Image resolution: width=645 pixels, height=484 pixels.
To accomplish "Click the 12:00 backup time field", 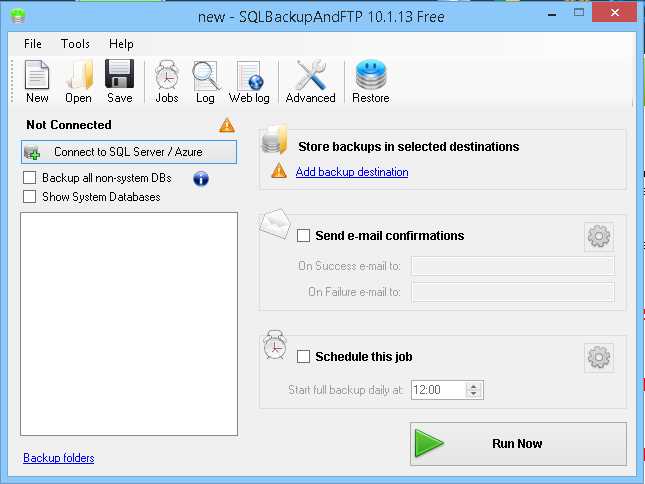I will pos(439,390).
